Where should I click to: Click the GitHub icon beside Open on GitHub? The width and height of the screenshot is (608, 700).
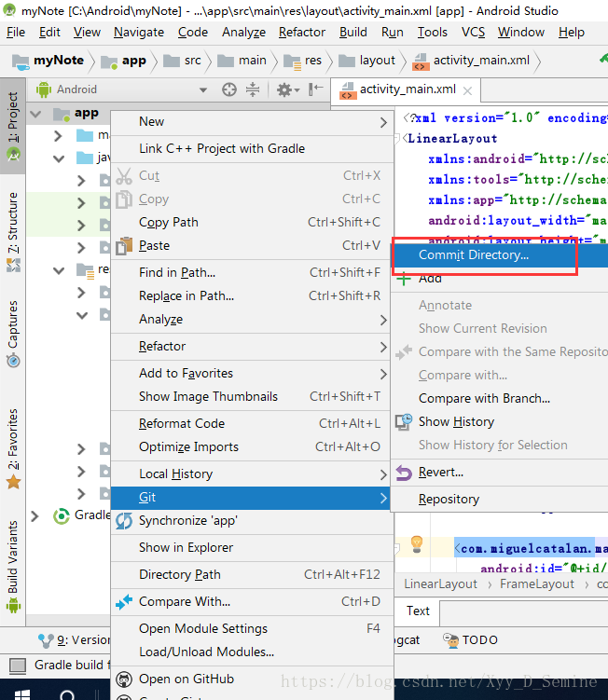point(124,679)
